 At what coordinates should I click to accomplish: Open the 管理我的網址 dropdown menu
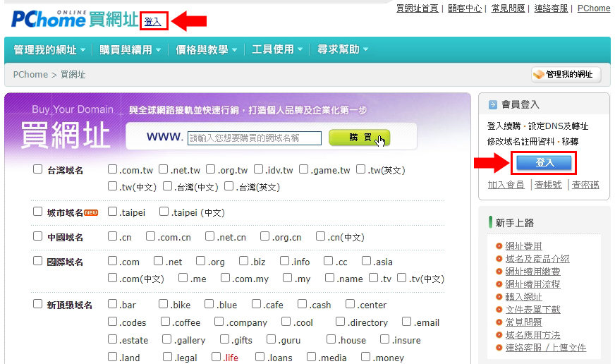pos(49,50)
